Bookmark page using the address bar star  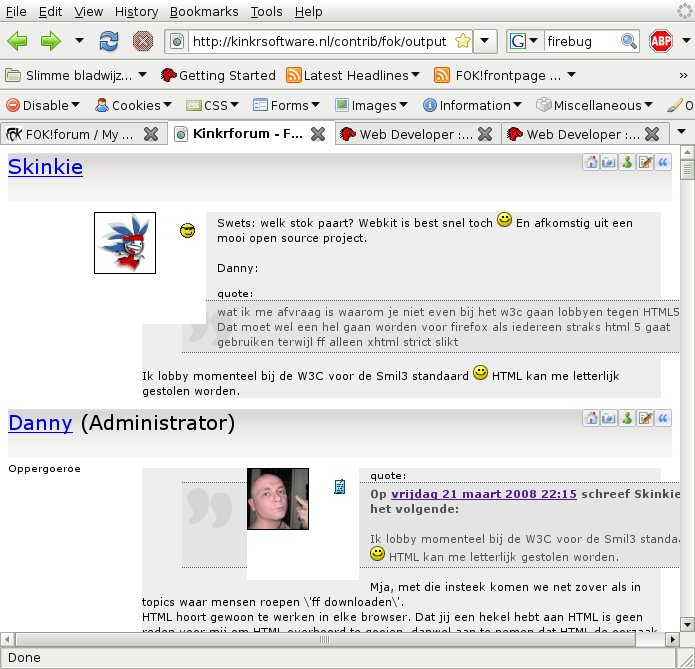coord(462,41)
